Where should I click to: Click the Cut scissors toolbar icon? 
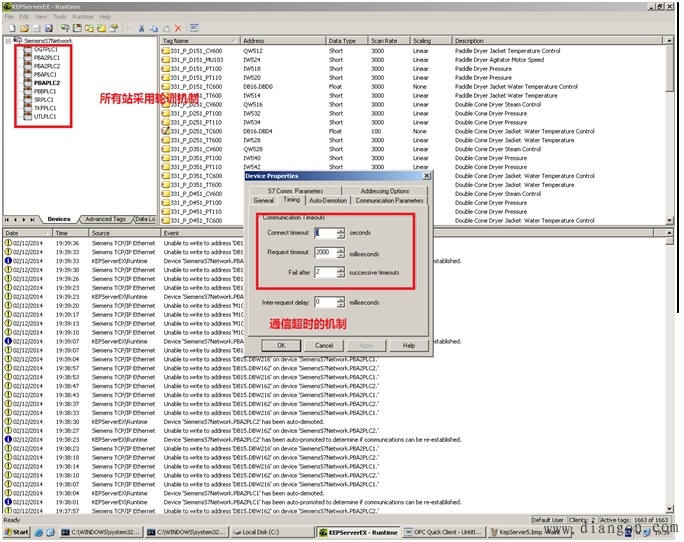coord(141,28)
